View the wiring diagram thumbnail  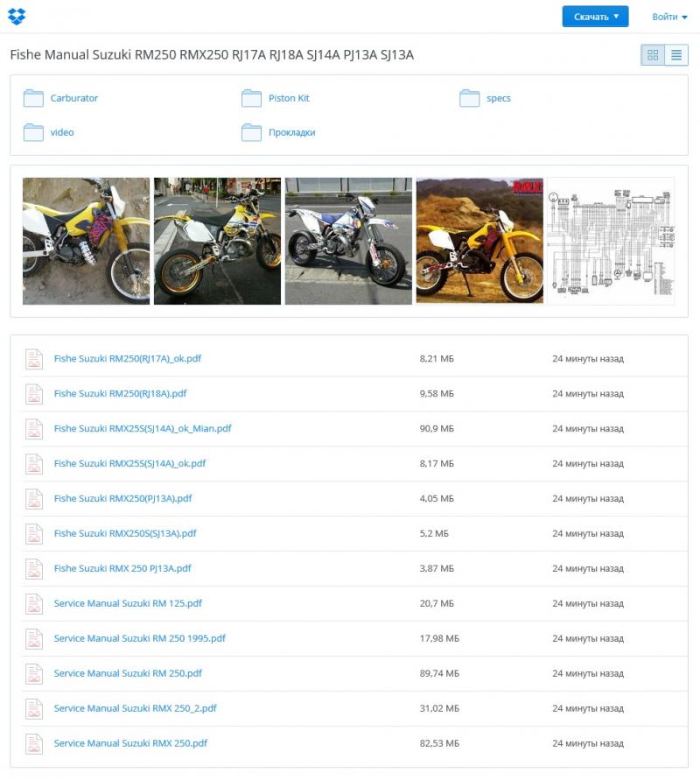611,242
